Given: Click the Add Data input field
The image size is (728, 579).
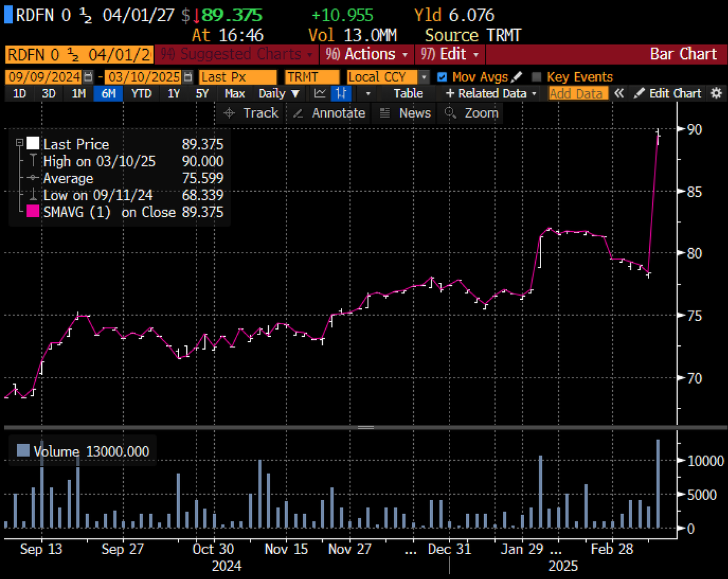Looking at the screenshot, I should [577, 93].
